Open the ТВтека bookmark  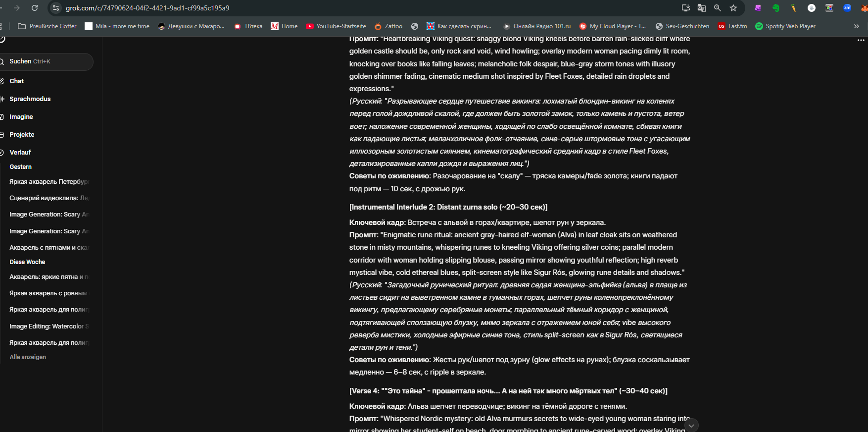[x=248, y=26]
